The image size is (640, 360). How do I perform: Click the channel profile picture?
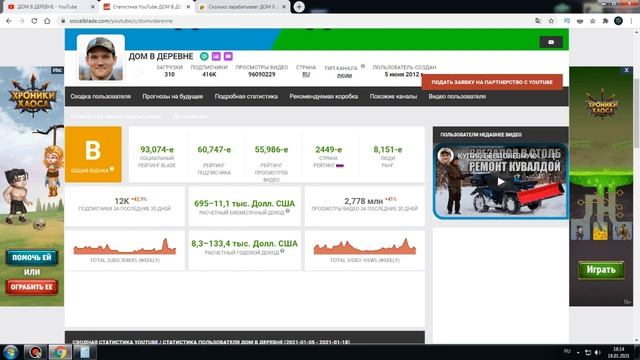tap(101, 58)
